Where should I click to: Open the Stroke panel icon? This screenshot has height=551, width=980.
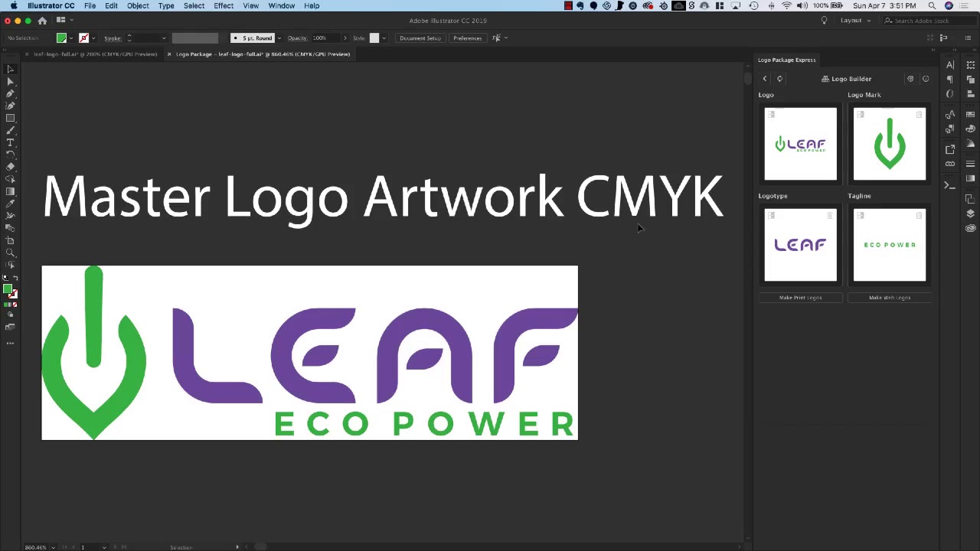[970, 164]
